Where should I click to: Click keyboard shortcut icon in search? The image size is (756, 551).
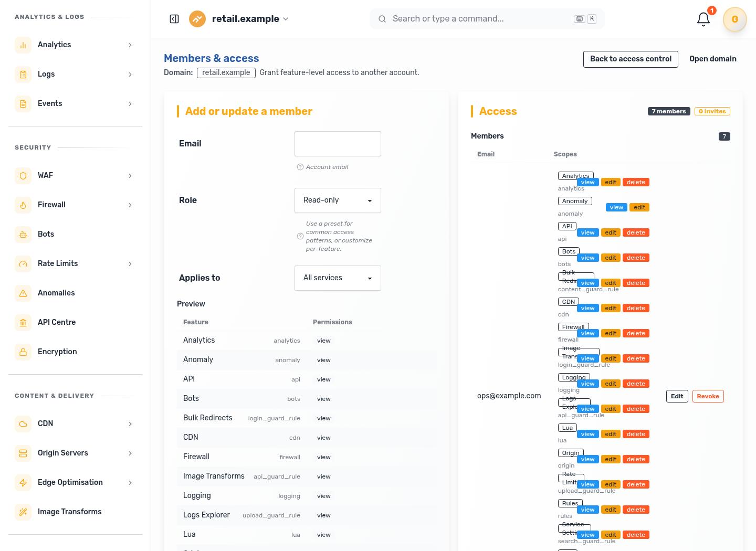click(x=580, y=19)
